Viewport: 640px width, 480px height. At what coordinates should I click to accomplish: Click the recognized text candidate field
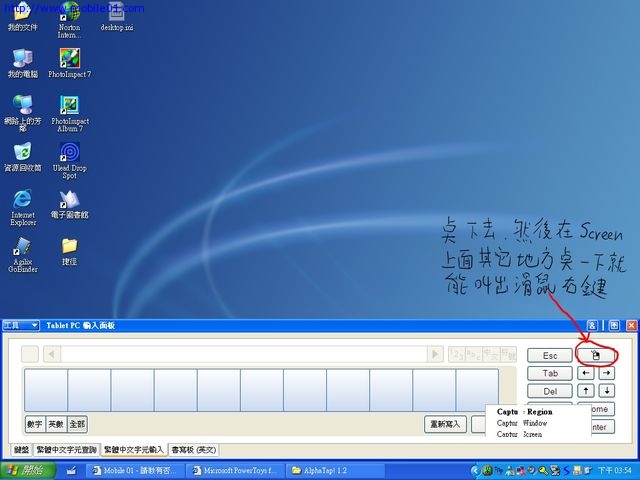pos(244,354)
